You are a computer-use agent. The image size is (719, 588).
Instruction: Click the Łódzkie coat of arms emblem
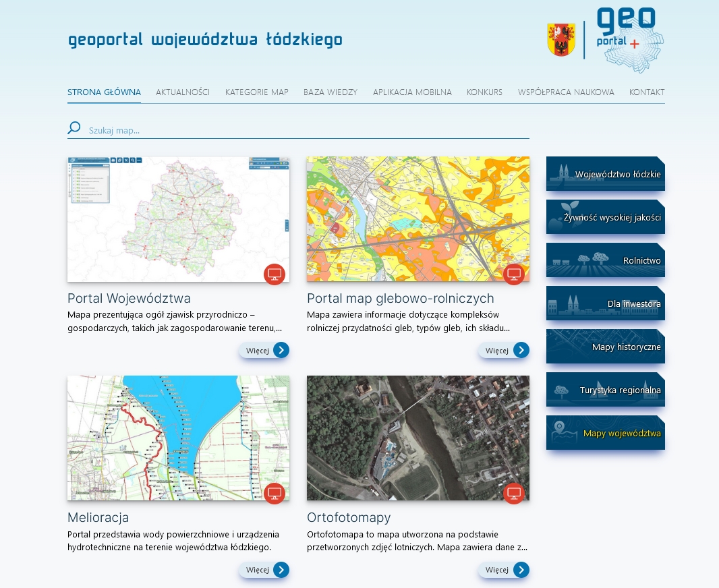pyautogui.click(x=561, y=40)
